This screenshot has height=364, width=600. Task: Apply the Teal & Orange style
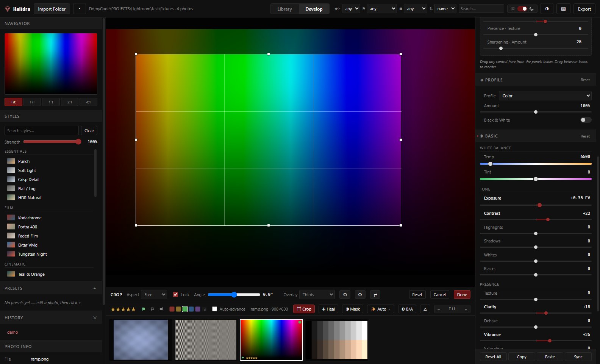pos(49,274)
